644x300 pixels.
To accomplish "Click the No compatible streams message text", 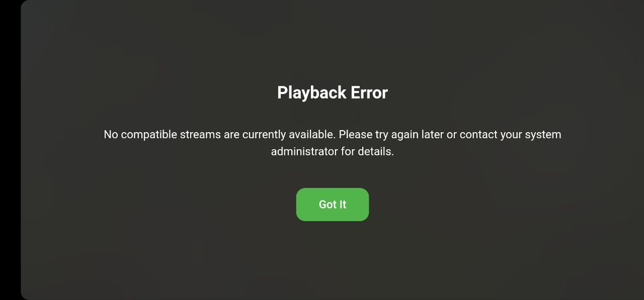I will point(332,143).
